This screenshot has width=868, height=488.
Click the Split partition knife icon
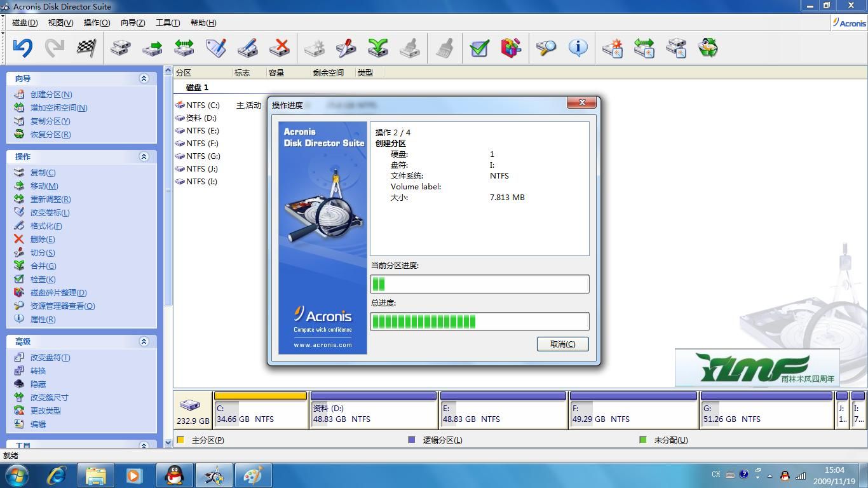pos(346,48)
